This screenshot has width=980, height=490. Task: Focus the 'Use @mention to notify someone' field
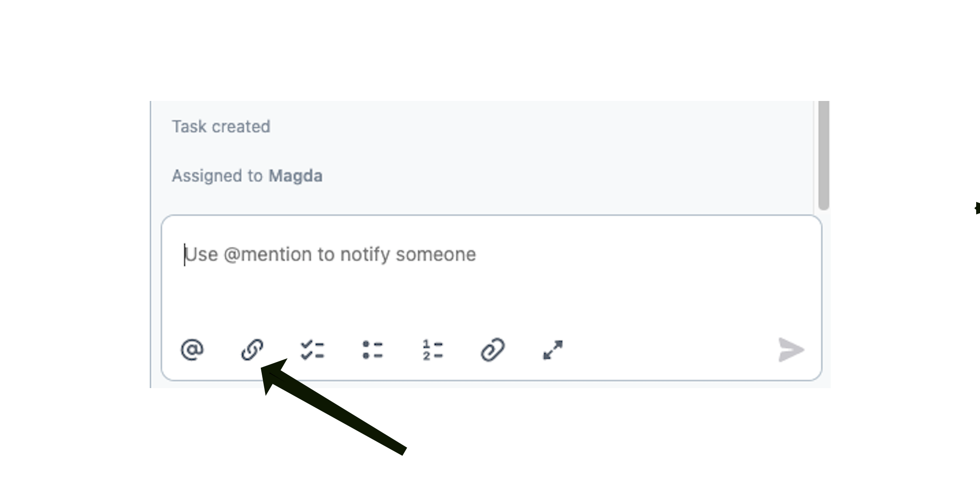[x=491, y=274]
